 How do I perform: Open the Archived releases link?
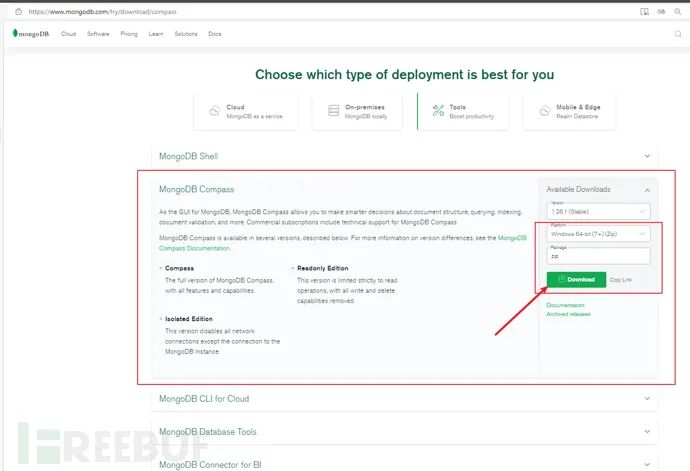[x=568, y=314]
